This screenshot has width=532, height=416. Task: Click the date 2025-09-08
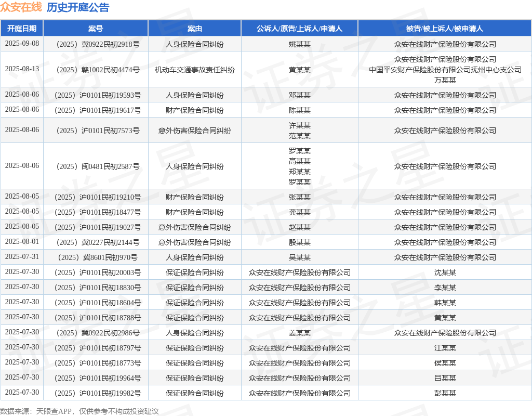pyautogui.click(x=22, y=44)
